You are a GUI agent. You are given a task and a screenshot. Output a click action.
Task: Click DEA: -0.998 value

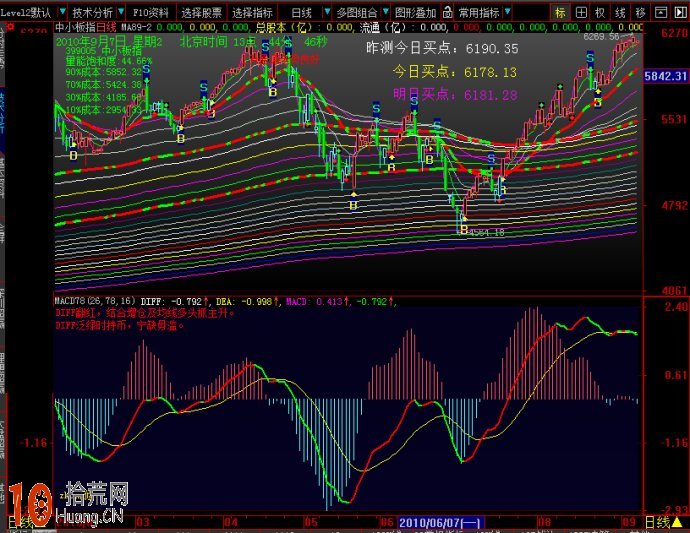(245, 301)
